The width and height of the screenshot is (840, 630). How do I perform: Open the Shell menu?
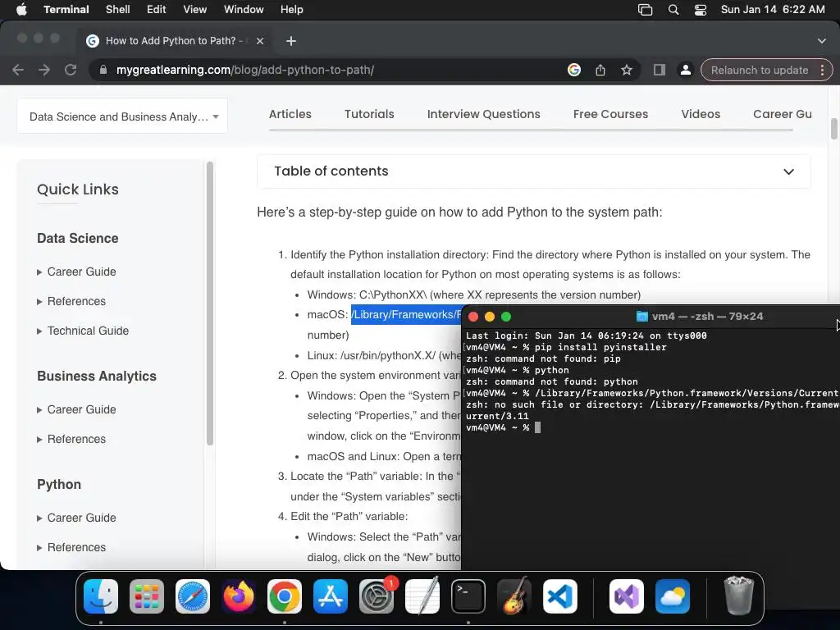(118, 10)
